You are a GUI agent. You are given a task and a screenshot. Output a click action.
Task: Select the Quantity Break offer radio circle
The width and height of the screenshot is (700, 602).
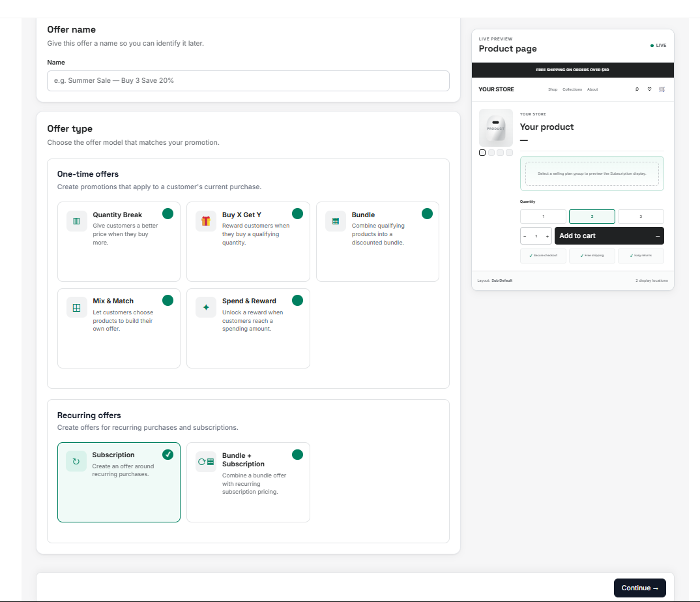[168, 214]
